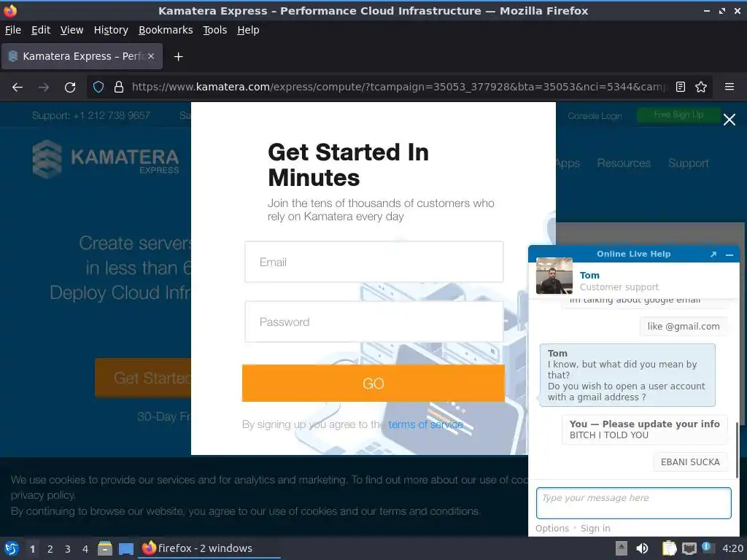Show site security padlock info
Viewport: 747px width, 560px height.
coord(119,87)
